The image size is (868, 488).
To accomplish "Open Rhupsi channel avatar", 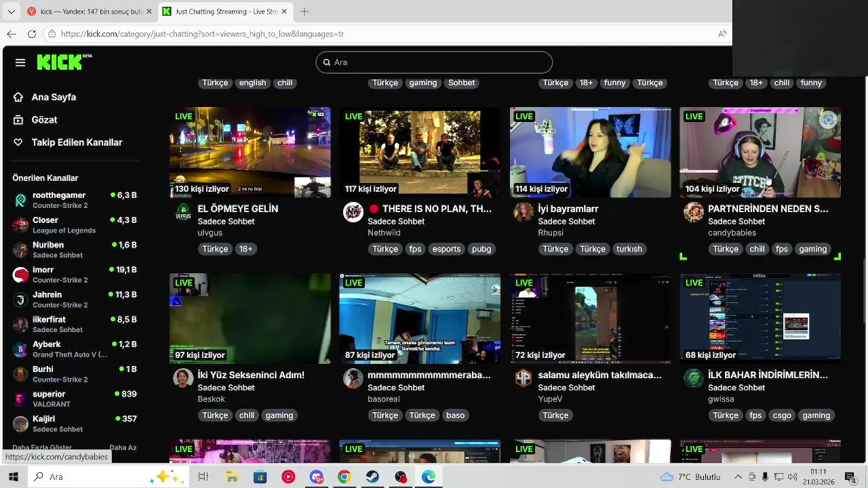I will coord(524,212).
